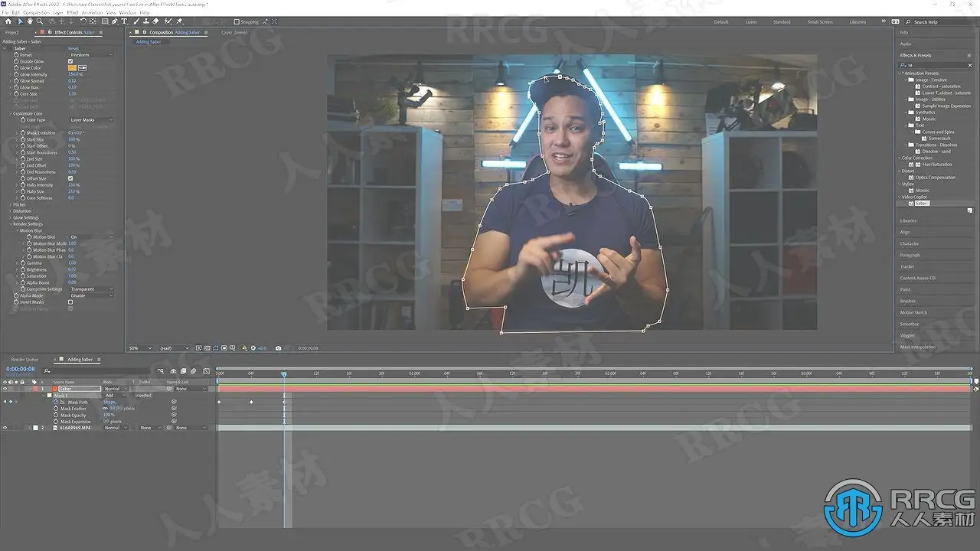Image resolution: width=980 pixels, height=551 pixels.
Task: Open Composition Mini-Flowchart icon in timeline
Action: [x=161, y=371]
